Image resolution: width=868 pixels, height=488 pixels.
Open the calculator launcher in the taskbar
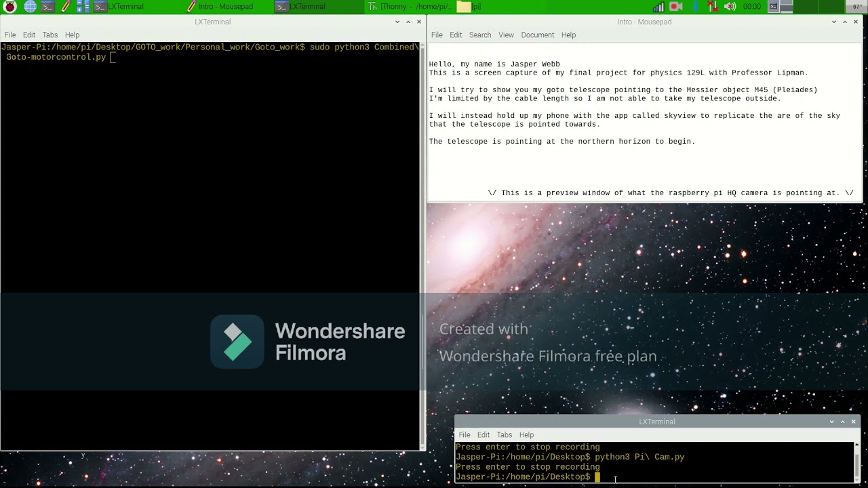click(x=83, y=7)
